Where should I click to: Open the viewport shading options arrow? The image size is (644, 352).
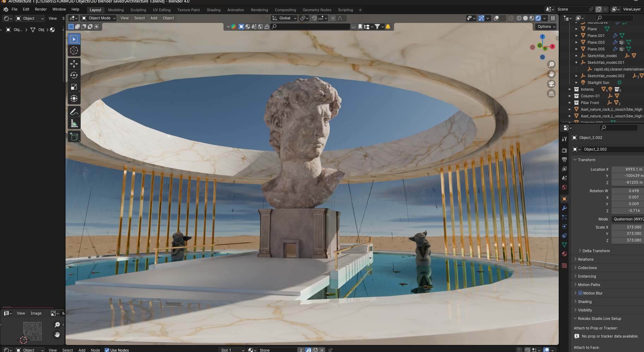click(x=545, y=18)
